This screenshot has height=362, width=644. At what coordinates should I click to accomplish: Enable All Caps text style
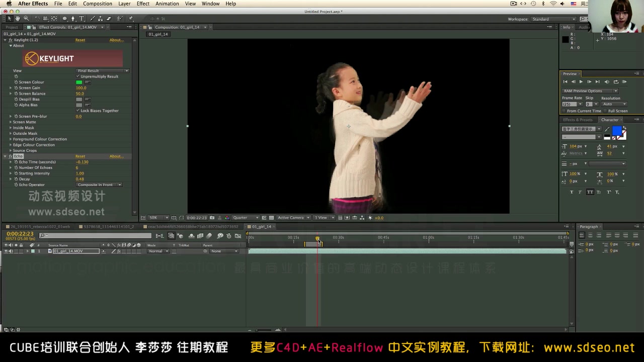(590, 192)
